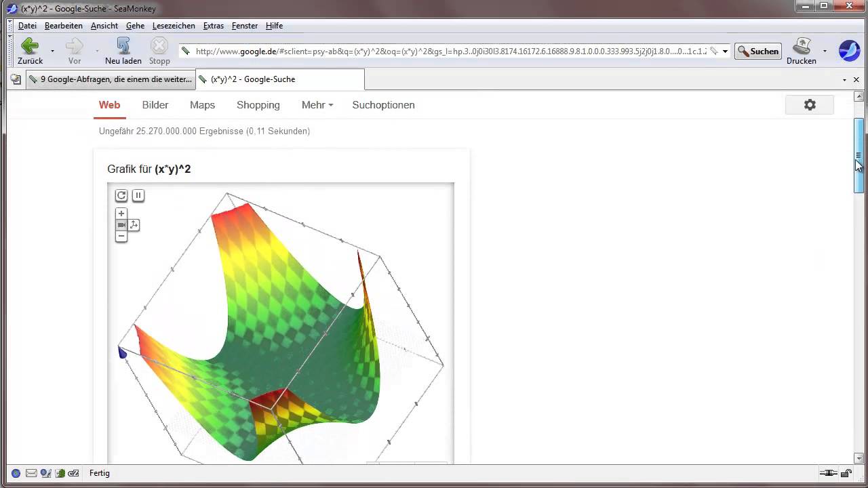Open the Lesezeichen menu
This screenshot has width=868, height=488.
point(174,26)
